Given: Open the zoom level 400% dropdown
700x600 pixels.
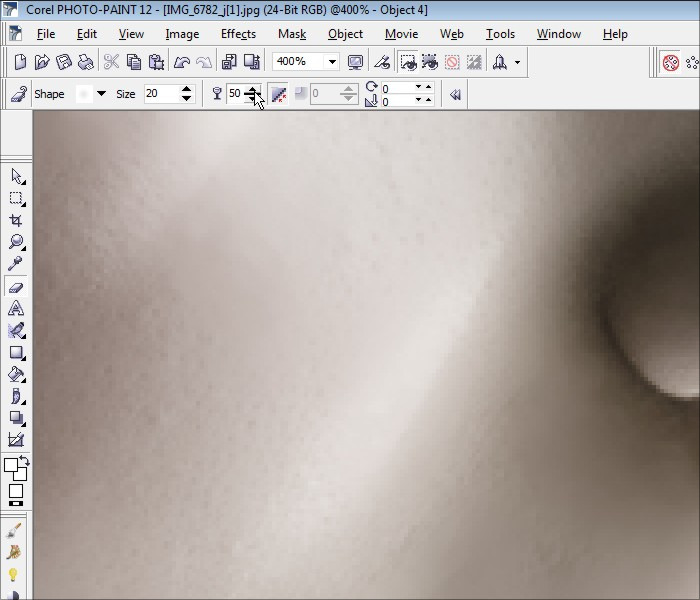Looking at the screenshot, I should (x=332, y=62).
